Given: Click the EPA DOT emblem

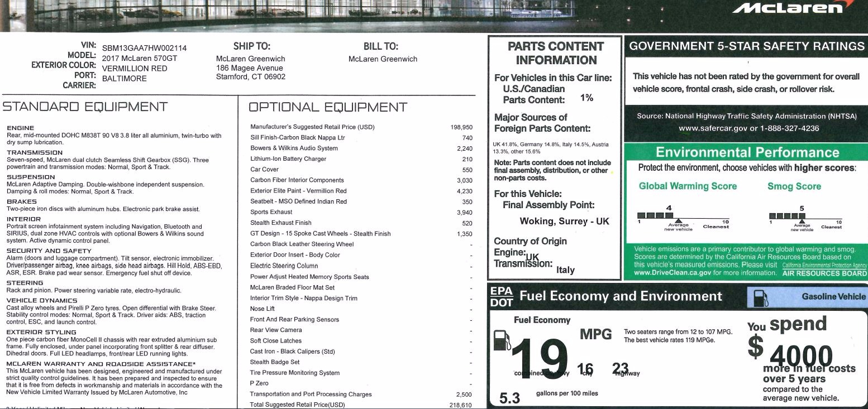Looking at the screenshot, I should click(501, 296).
